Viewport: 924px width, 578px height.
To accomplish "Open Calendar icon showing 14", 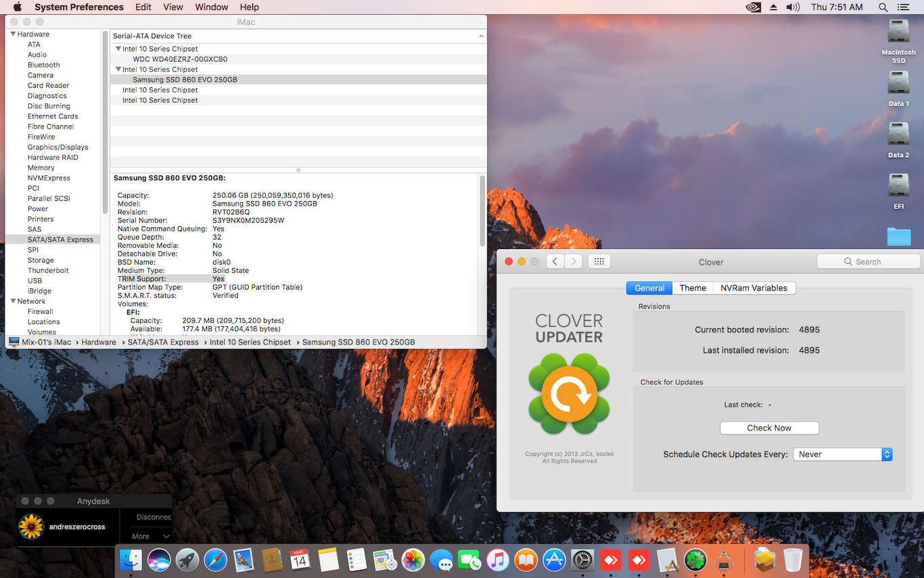I will pyautogui.click(x=300, y=560).
